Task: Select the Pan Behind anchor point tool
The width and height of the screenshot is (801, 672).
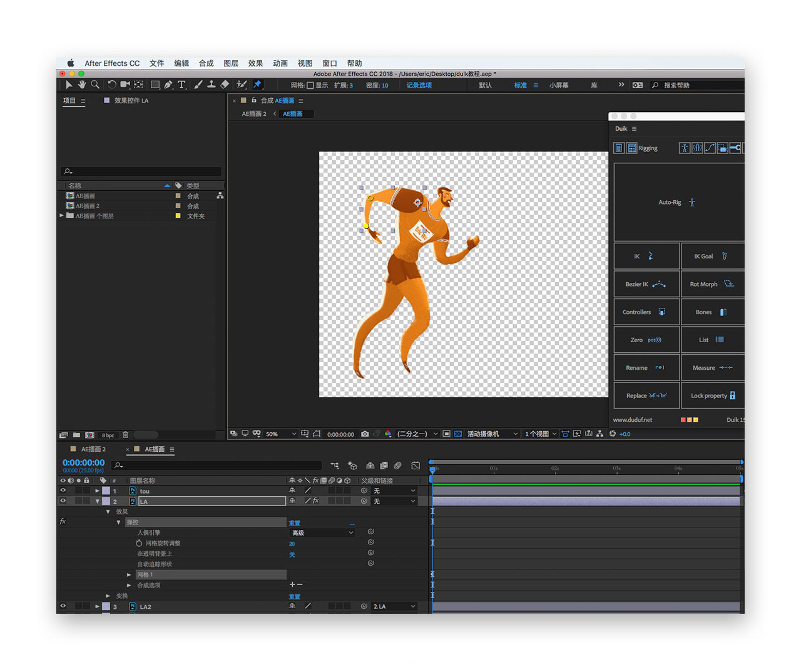Action: click(138, 84)
